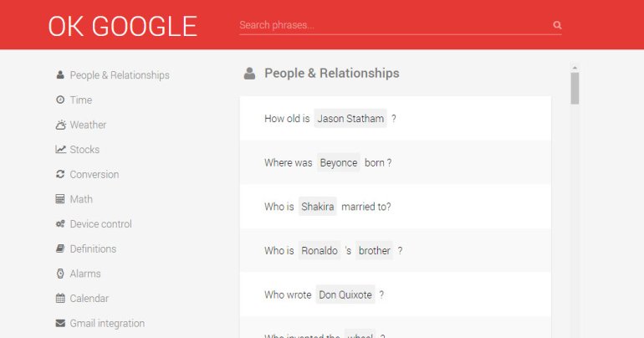Click the Weather cloud-sun icon

[x=60, y=125]
